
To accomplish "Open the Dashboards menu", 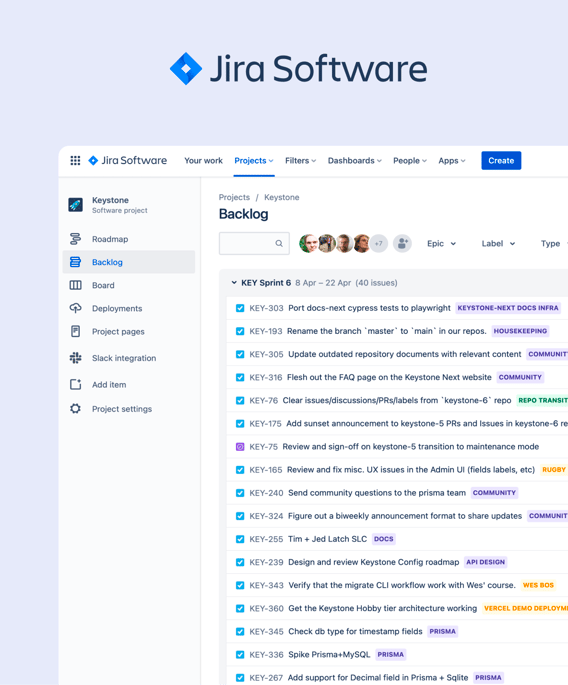I will pyautogui.click(x=355, y=160).
